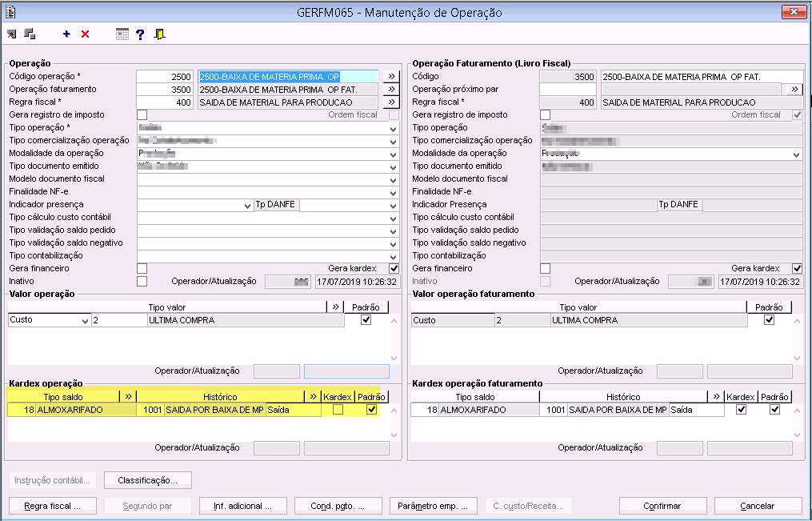
Task: Open lookup beside Código operação description
Action: pyautogui.click(x=391, y=76)
